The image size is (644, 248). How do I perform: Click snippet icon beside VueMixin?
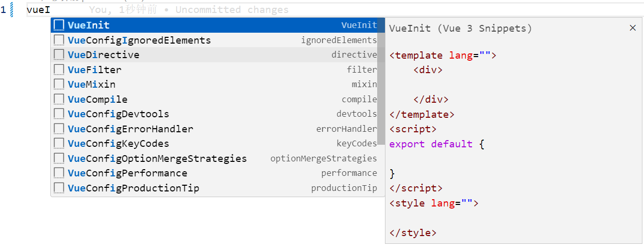pyautogui.click(x=59, y=84)
